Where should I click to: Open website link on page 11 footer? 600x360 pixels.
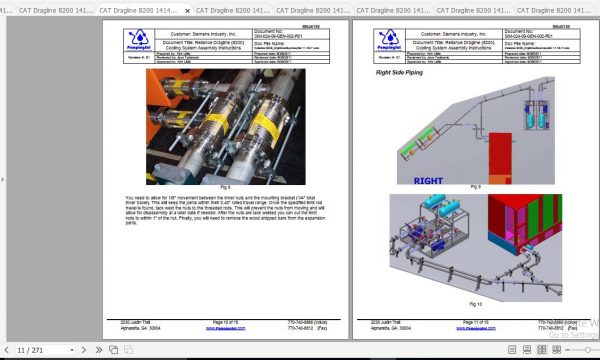[476, 328]
